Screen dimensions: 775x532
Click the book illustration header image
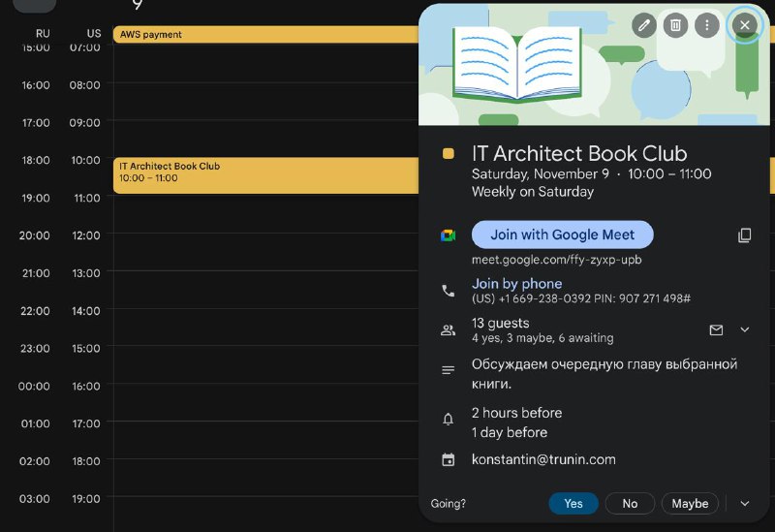pyautogui.click(x=517, y=63)
